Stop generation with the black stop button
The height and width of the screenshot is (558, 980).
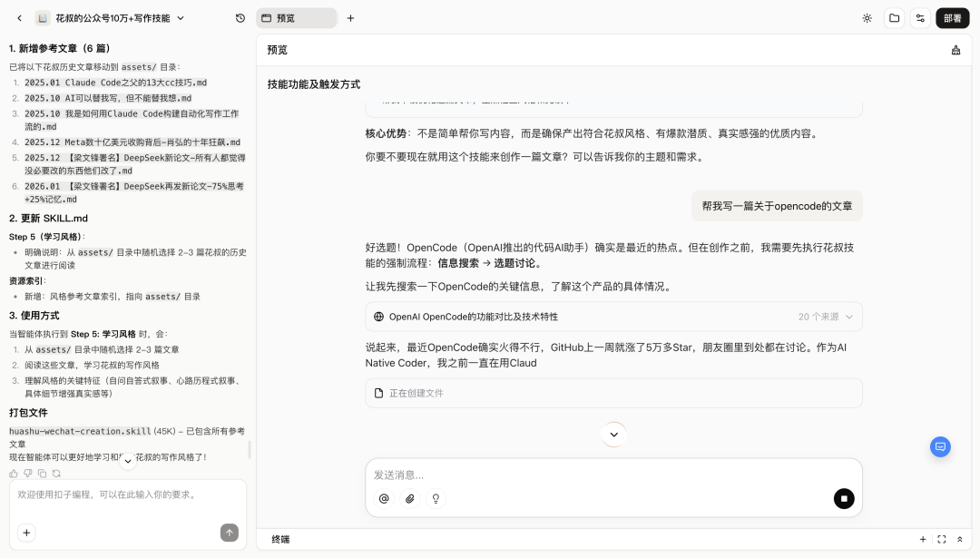point(844,499)
